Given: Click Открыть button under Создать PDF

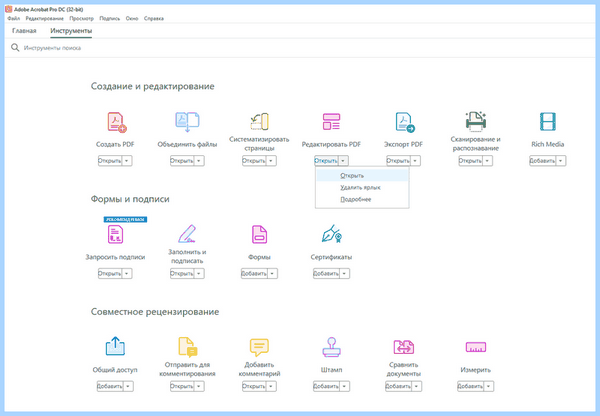Looking at the screenshot, I should [x=110, y=161].
